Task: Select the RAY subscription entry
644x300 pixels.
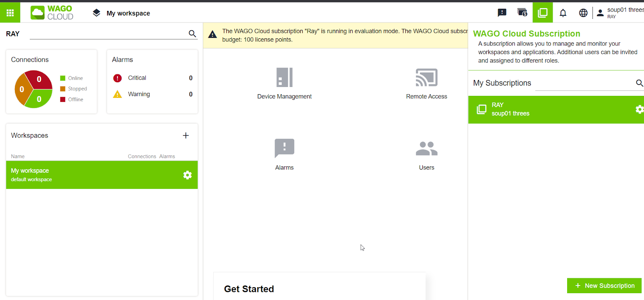Action: pos(556,110)
